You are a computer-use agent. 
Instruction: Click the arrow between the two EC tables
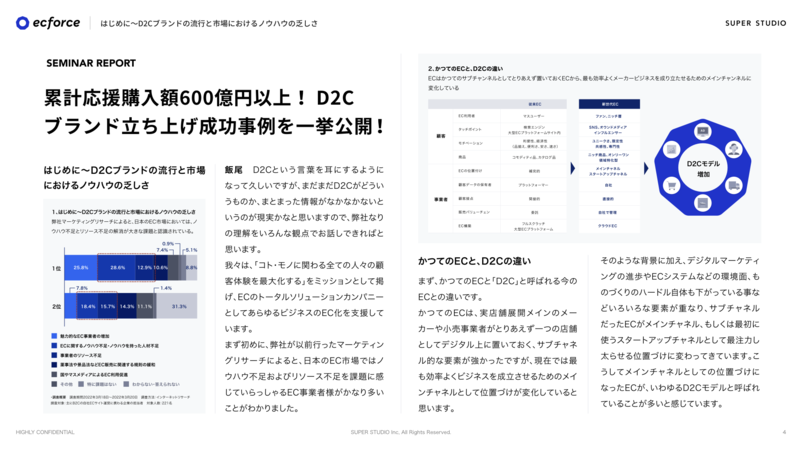tap(572, 168)
